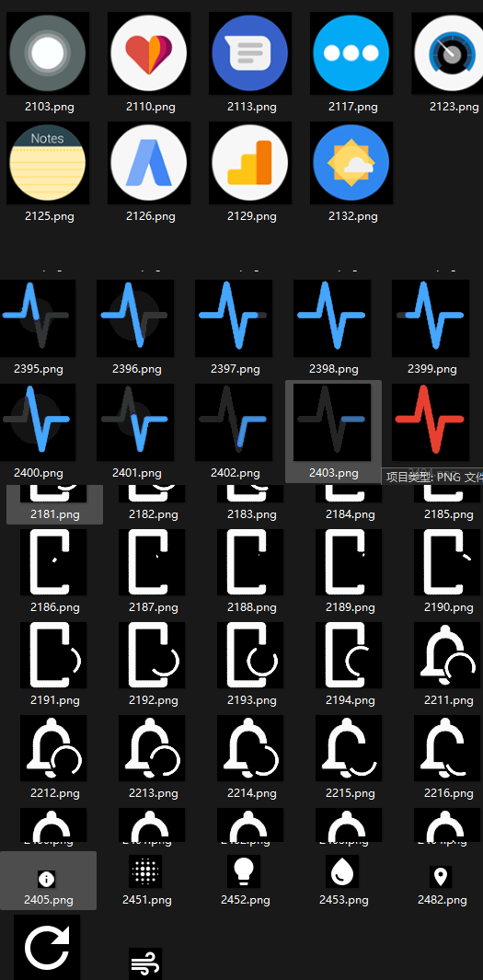Select the 2186.png phone outline thumbnail

[x=53, y=562]
